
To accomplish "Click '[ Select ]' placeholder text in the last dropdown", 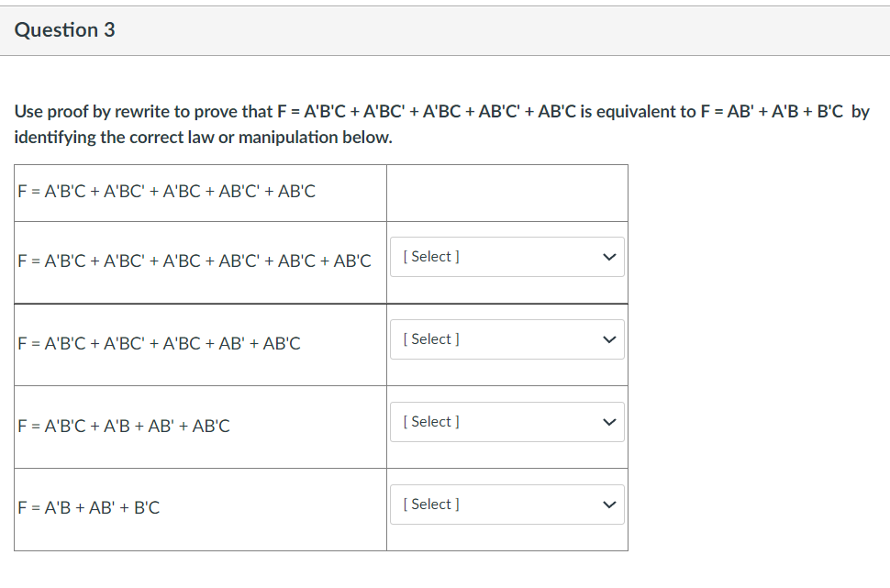I will pos(431,505).
